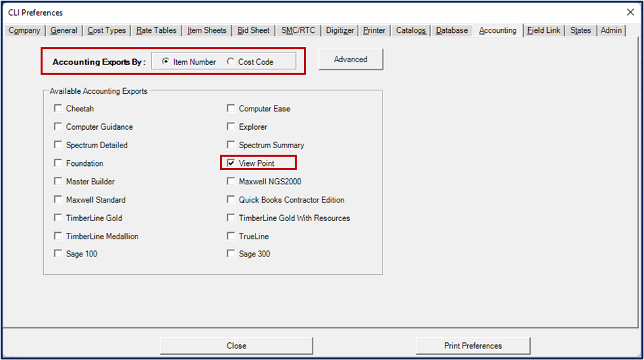Screen dimensions: 644x360
Task: Select the Item Number radio button
Action: 166,62
